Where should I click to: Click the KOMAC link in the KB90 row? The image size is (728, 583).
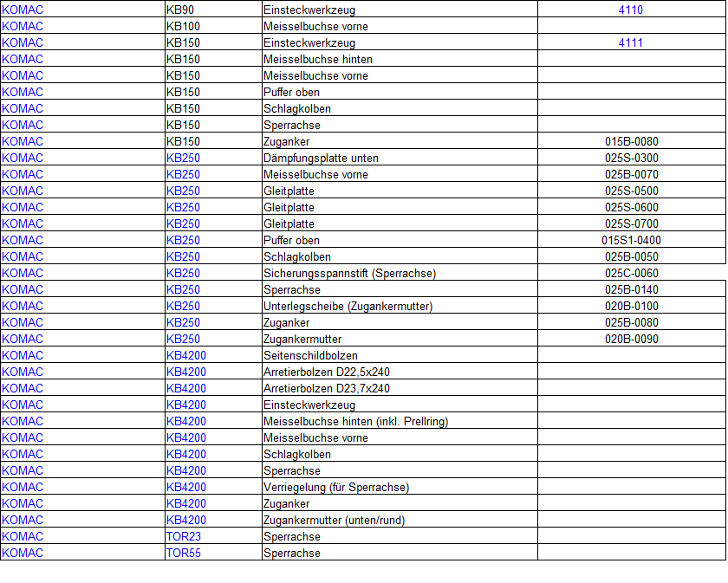pos(23,10)
